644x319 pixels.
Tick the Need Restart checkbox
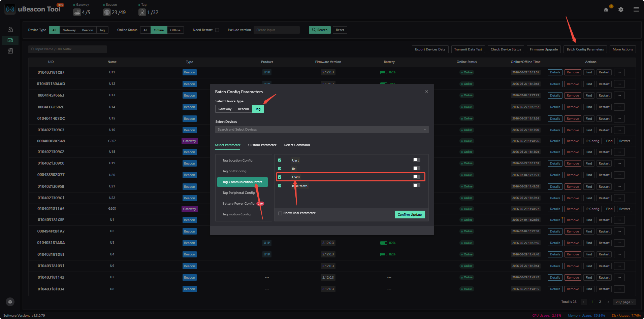click(x=217, y=30)
